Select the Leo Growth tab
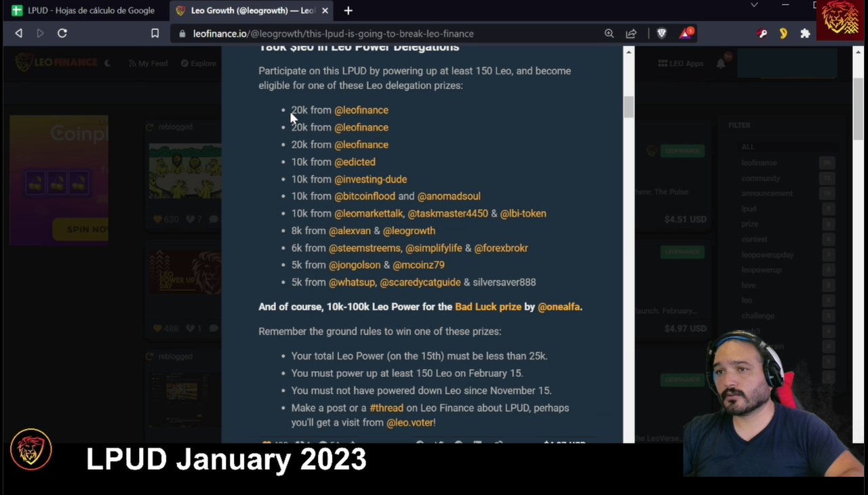 click(x=251, y=10)
